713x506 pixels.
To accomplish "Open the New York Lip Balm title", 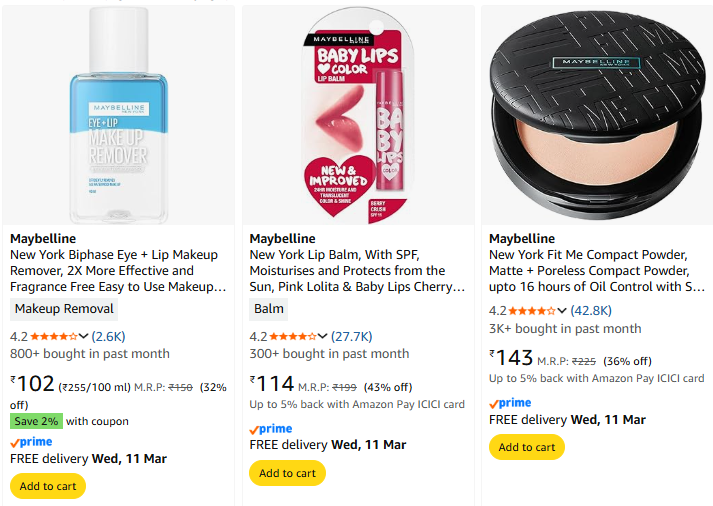I will [x=347, y=271].
